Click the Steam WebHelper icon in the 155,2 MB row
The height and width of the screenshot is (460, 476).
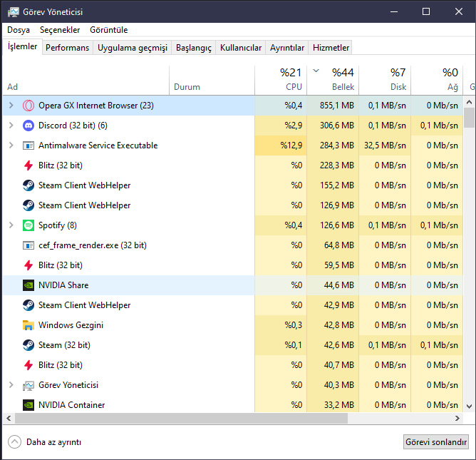coord(29,185)
